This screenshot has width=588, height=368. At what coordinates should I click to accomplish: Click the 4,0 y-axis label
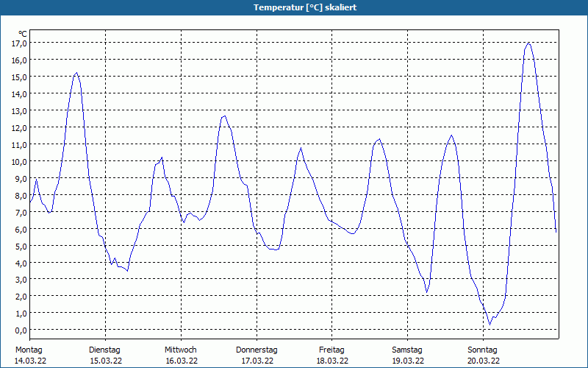click(x=21, y=263)
